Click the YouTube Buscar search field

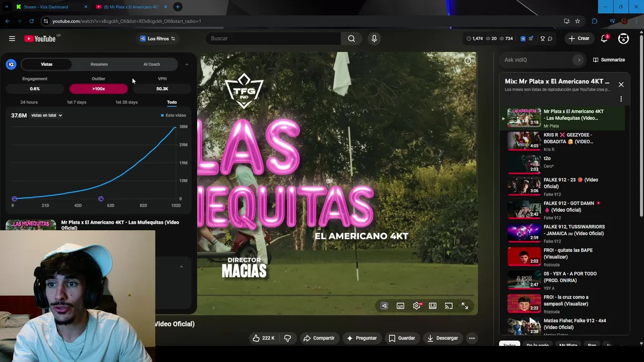pyautogui.click(x=273, y=39)
